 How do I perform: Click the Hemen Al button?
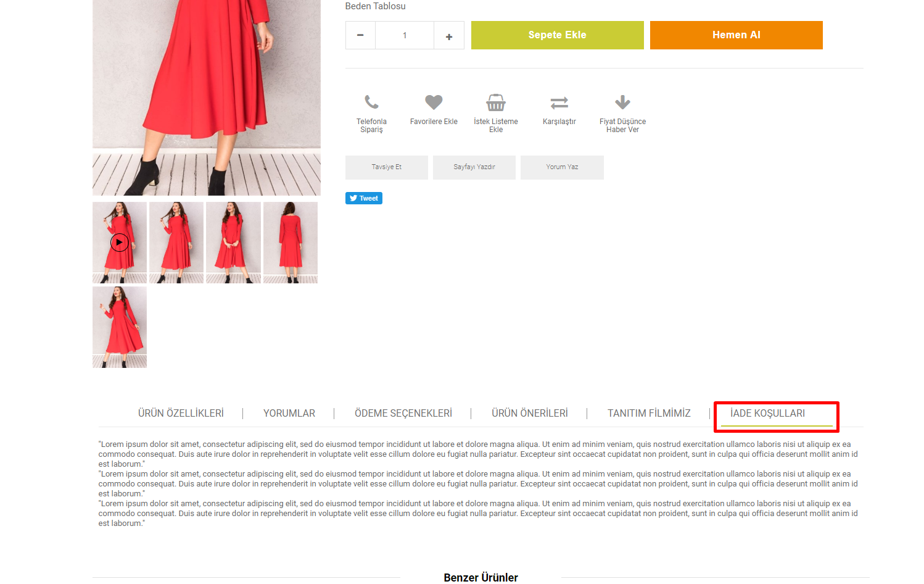coord(736,35)
